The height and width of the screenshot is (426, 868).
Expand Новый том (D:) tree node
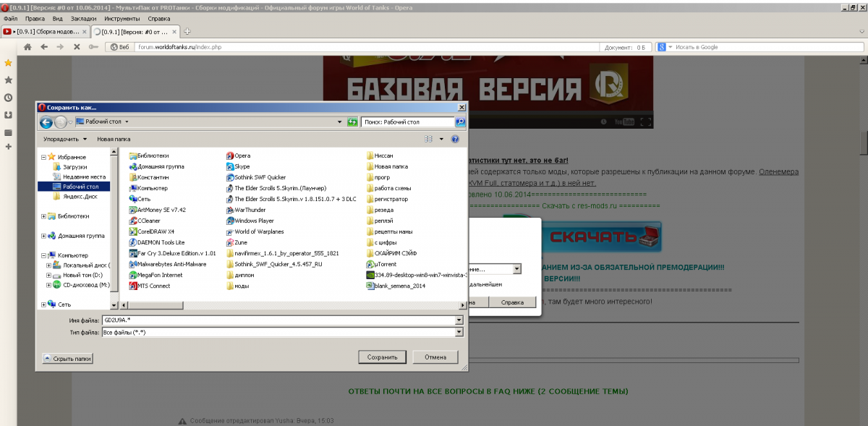tap(49, 275)
